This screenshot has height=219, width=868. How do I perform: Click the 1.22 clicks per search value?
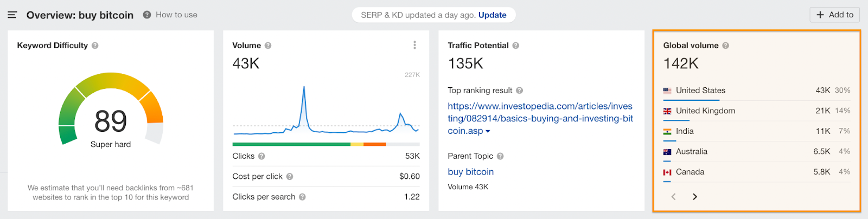pos(412,197)
